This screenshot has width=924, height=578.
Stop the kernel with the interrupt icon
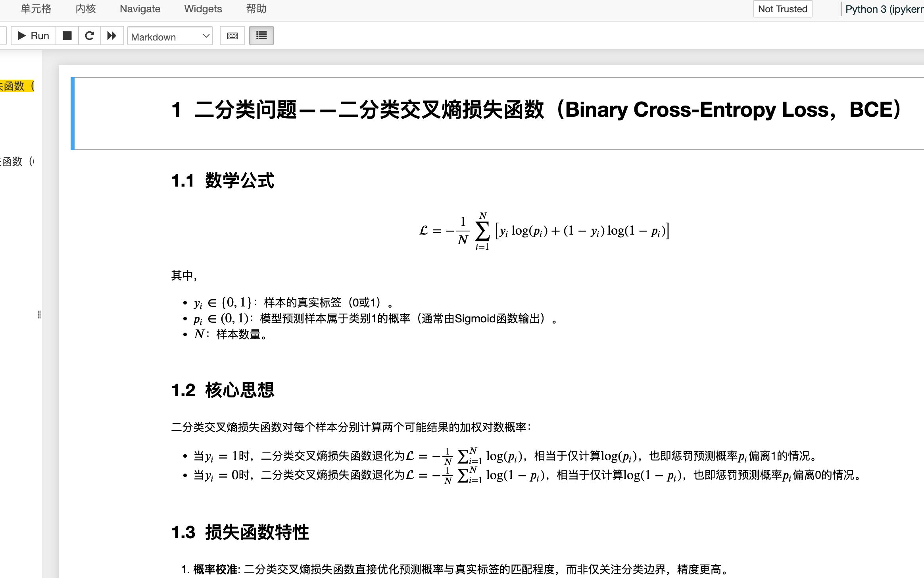(x=67, y=36)
